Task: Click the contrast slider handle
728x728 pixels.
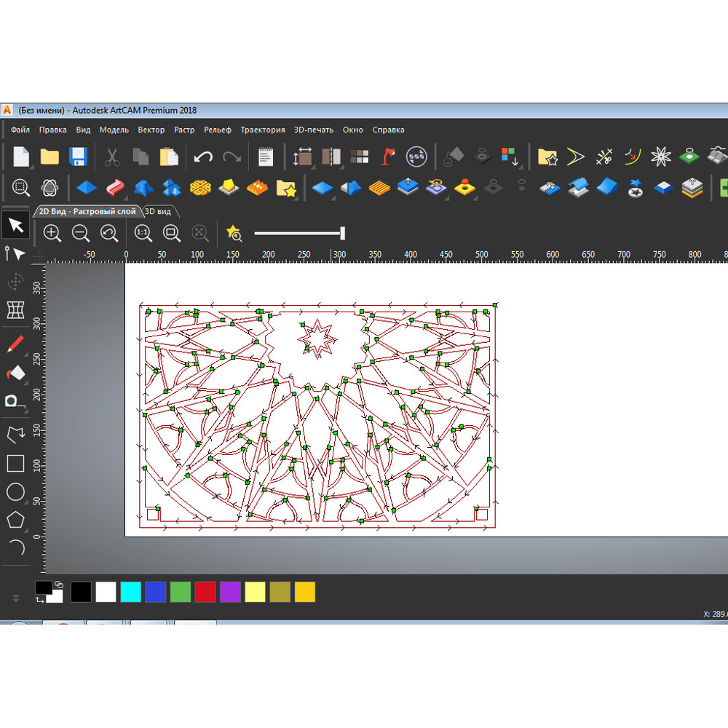Action: 342,233
